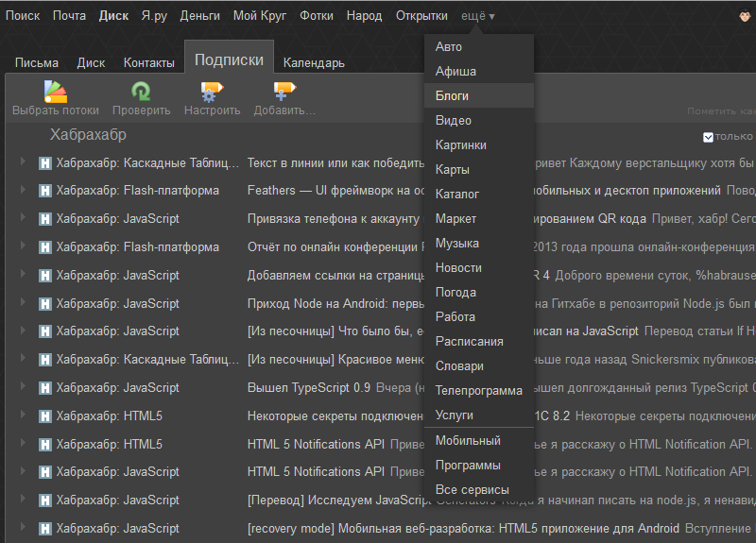756x543 pixels.
Task: Choose Новости menu entry
Action: (x=479, y=267)
